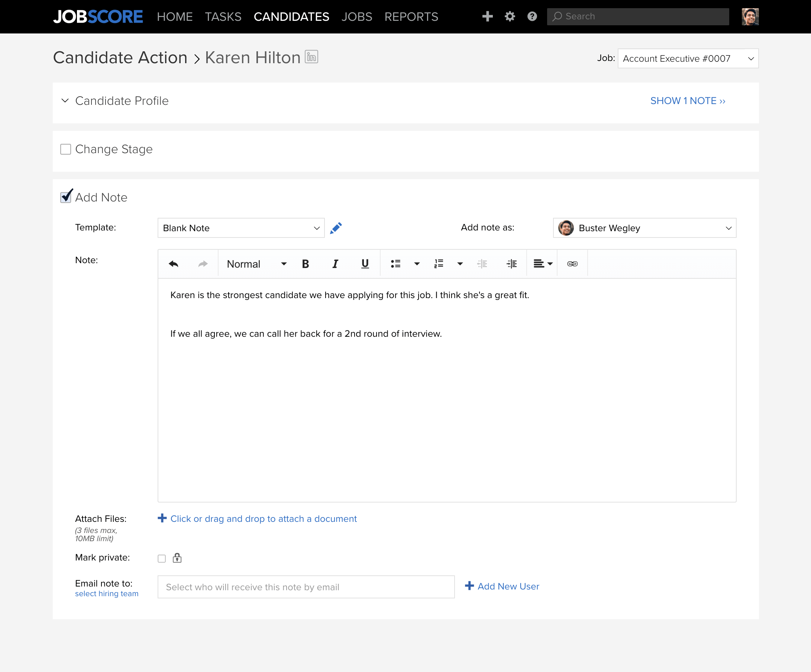
Task: Enable the Mark private checkbox
Action: coord(162,559)
